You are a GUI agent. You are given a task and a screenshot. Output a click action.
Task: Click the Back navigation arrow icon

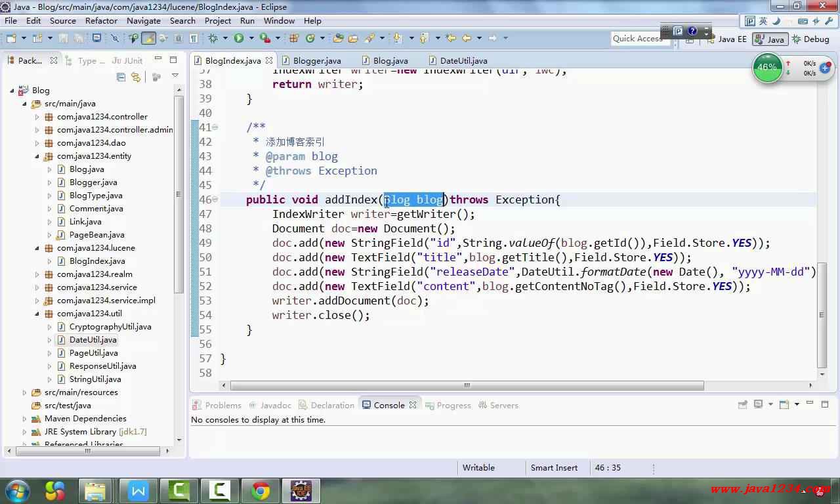pyautogui.click(x=467, y=39)
